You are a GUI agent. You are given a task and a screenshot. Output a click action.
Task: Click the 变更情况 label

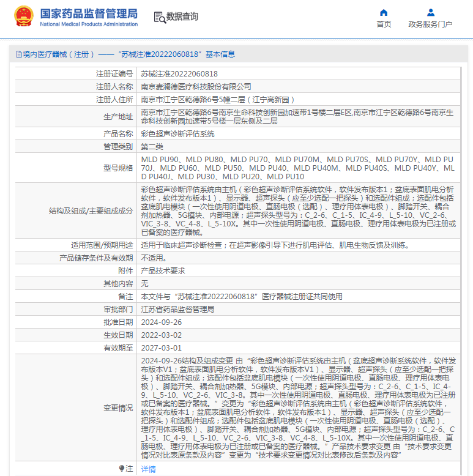tap(118, 407)
